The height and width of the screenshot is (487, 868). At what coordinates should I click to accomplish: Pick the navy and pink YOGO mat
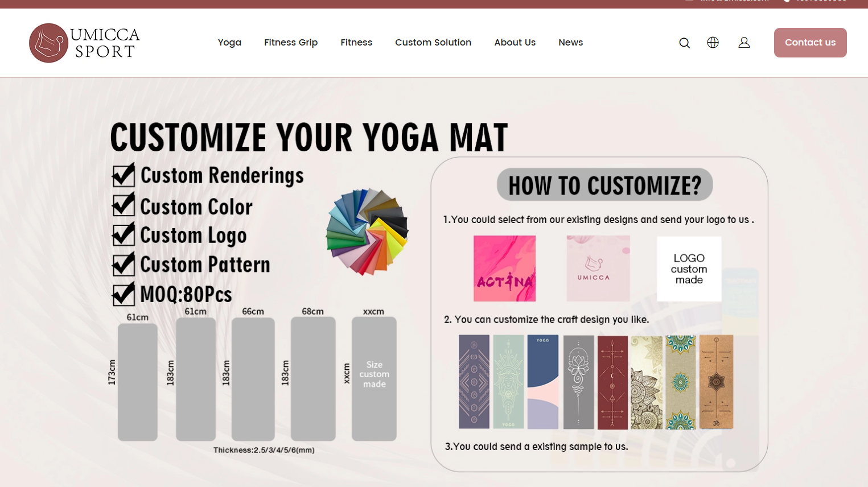543,382
